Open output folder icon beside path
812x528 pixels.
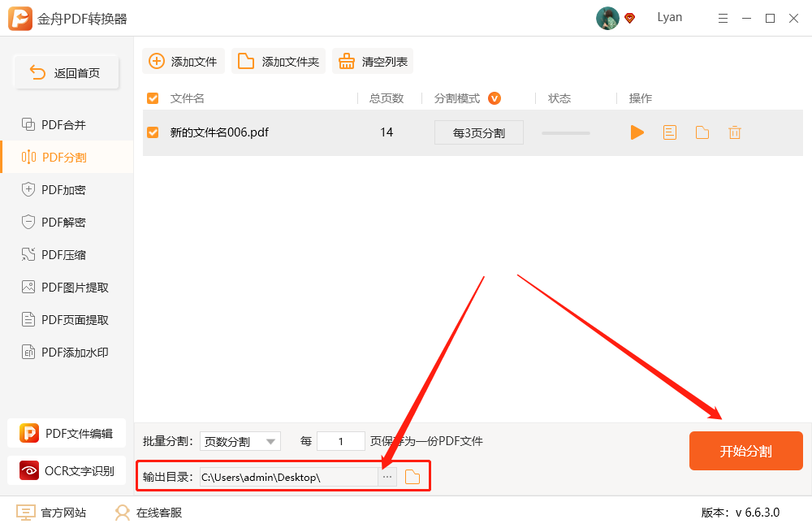[412, 477]
